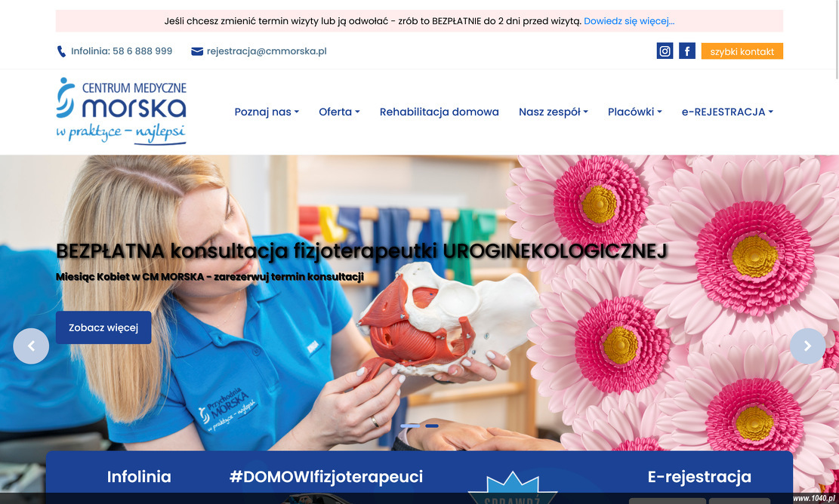Follow the Dowiedz się więcej link
Viewport: 839px width, 504px height.
pyautogui.click(x=629, y=21)
